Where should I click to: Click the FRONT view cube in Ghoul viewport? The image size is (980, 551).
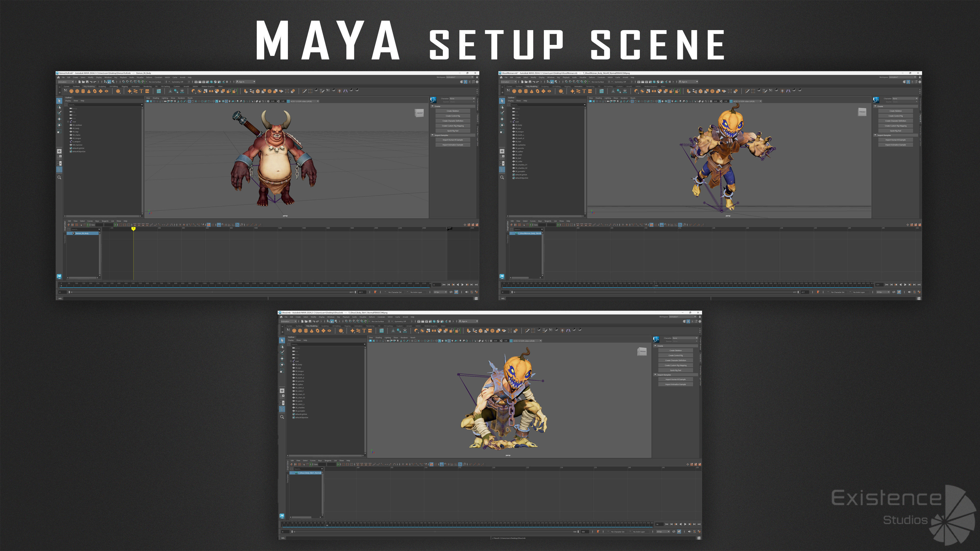pyautogui.click(x=642, y=352)
